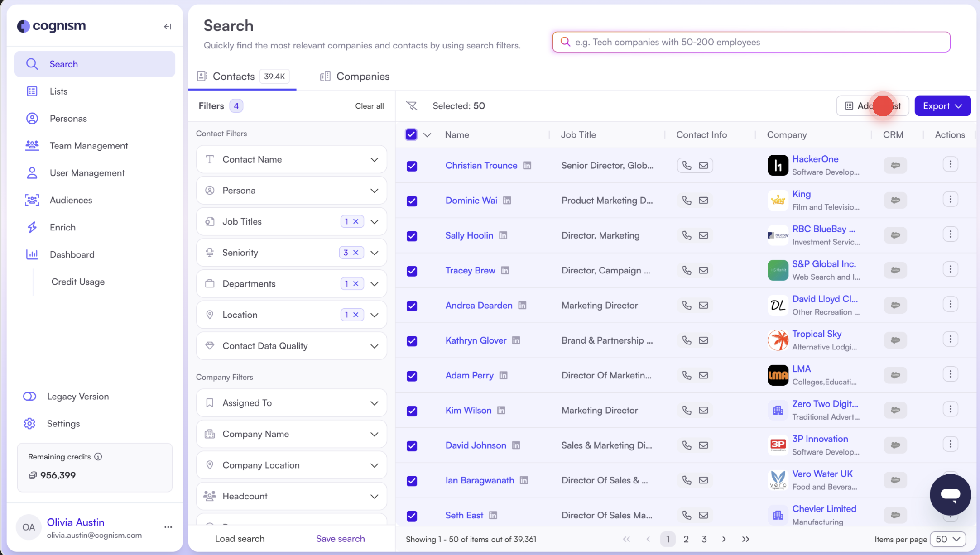Viewport: 980px width, 555px height.
Task: Click Save search link
Action: [x=340, y=538]
